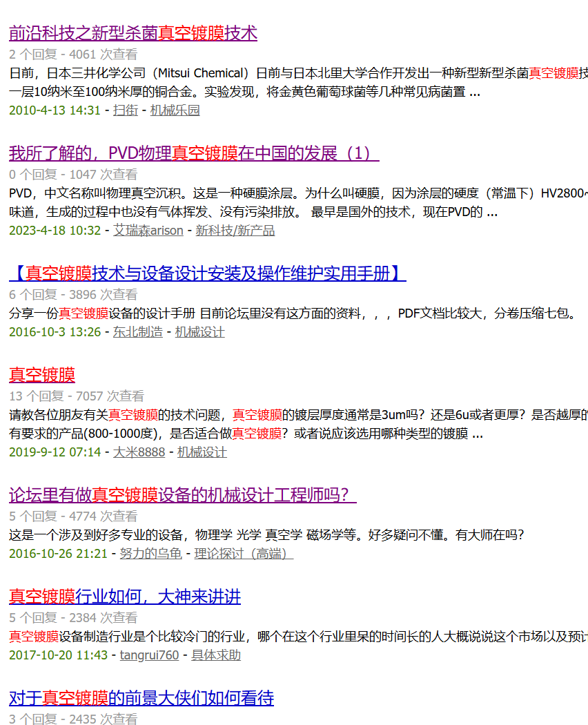588x725 pixels.
Task: Click the text 5 个回复 - 4774 次查看
Action: (x=73, y=516)
